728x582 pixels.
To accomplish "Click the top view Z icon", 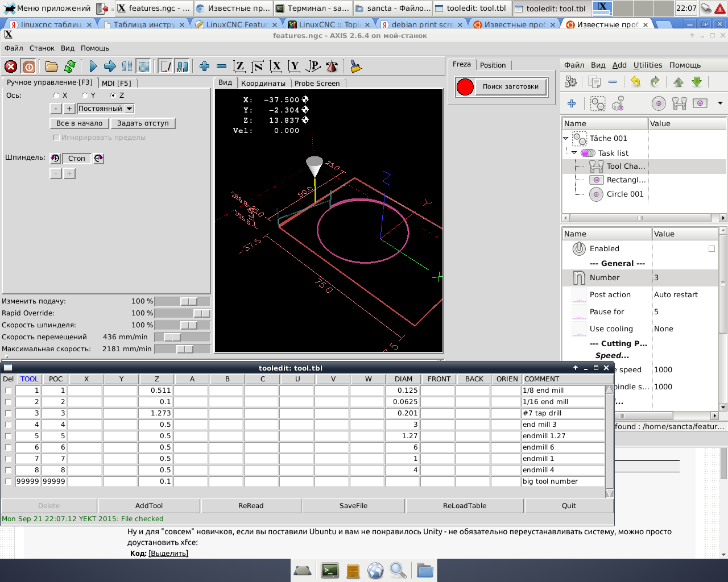I will tap(239, 66).
